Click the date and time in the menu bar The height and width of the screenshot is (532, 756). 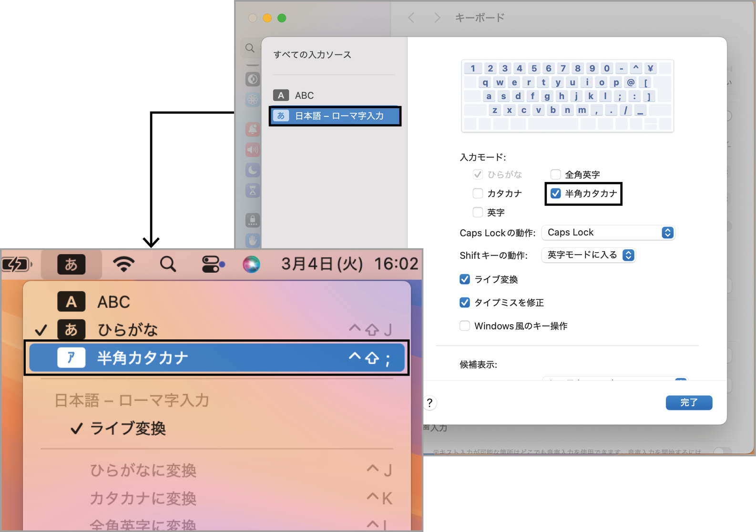pyautogui.click(x=349, y=264)
